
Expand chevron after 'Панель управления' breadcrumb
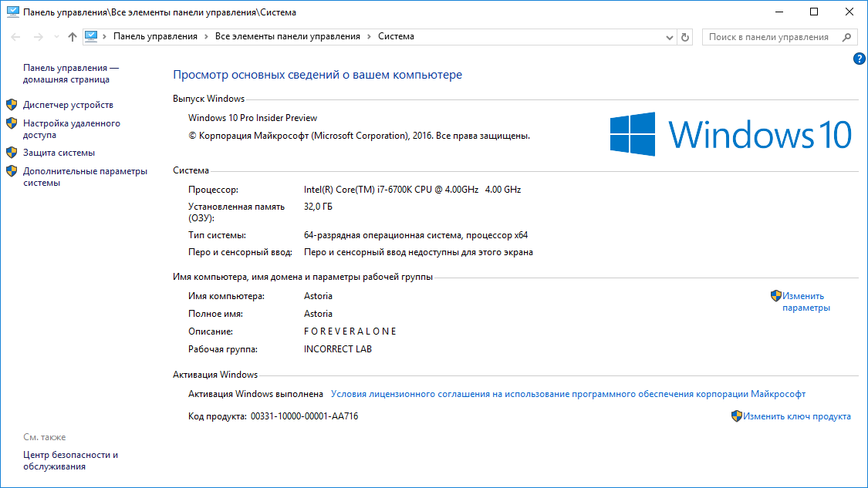click(206, 36)
